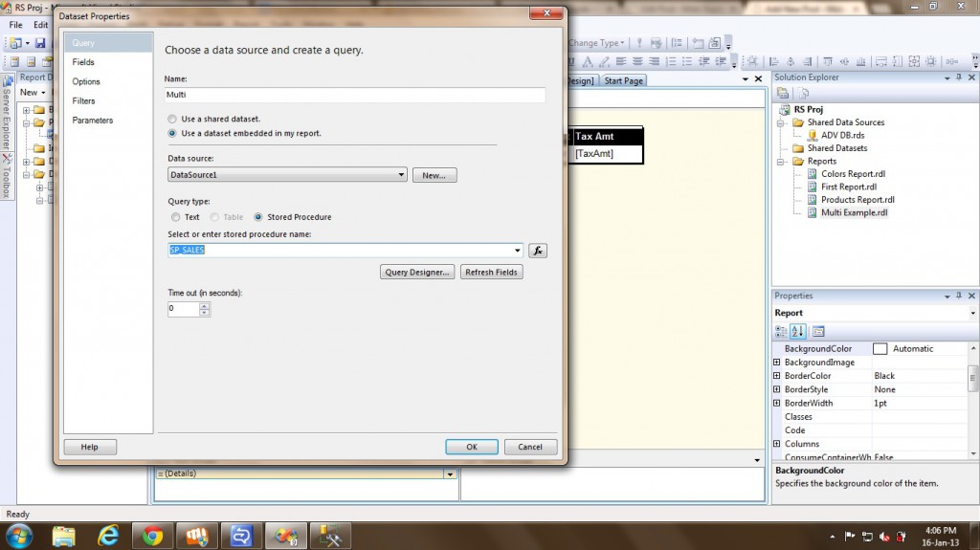Click the Alphabetical sort icon in Properties
980x550 pixels.
[797, 332]
